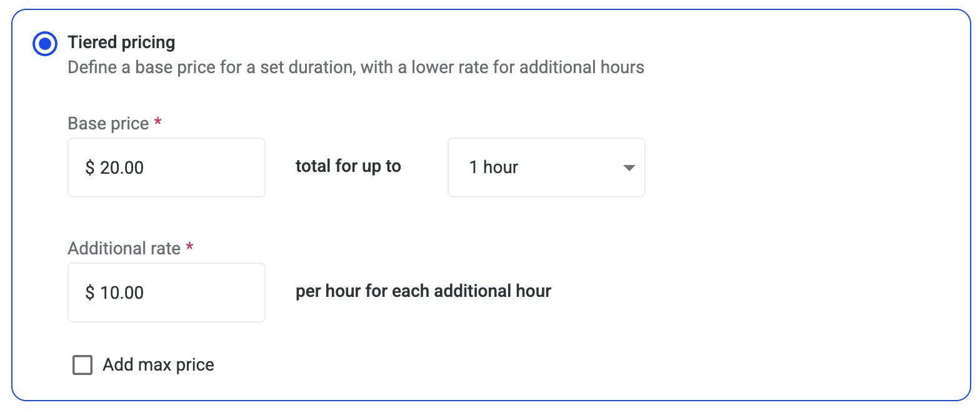Click the red asterisk beside Additional rate
The image size is (980, 415).
click(x=189, y=247)
